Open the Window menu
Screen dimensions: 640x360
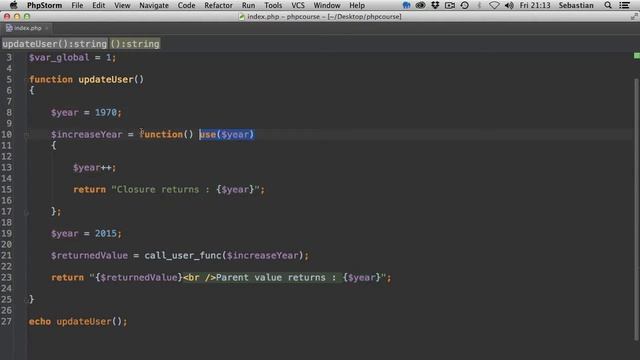point(327,5)
